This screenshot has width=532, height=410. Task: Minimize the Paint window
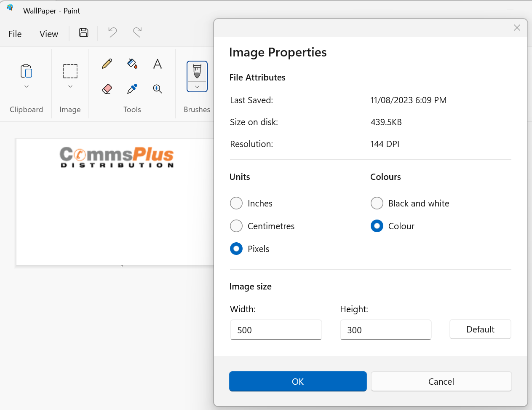tap(510, 10)
